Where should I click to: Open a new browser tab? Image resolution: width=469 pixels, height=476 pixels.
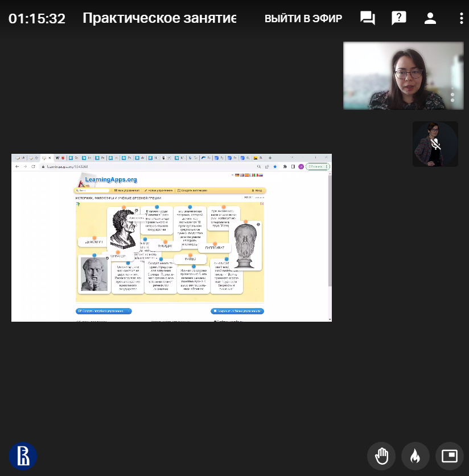click(x=270, y=158)
